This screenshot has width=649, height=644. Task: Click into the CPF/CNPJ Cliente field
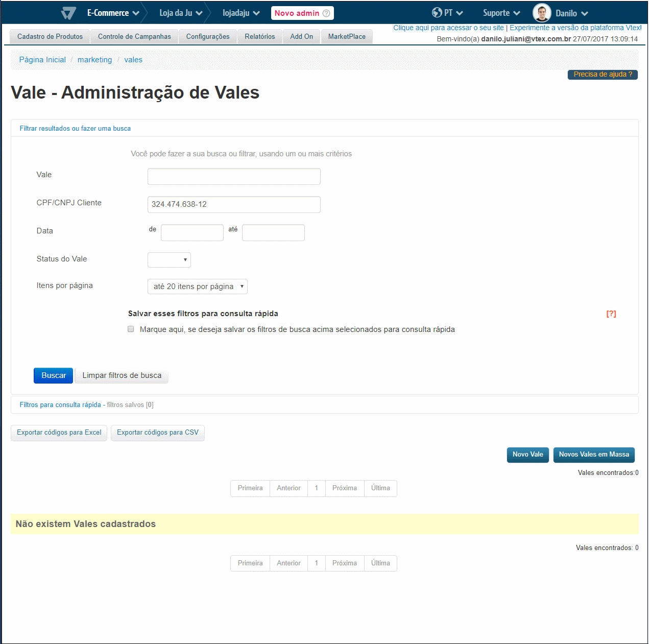[234, 204]
